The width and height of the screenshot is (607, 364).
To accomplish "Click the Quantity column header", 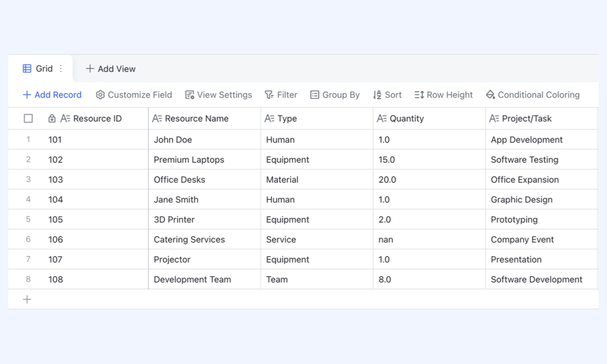I will click(x=429, y=118).
